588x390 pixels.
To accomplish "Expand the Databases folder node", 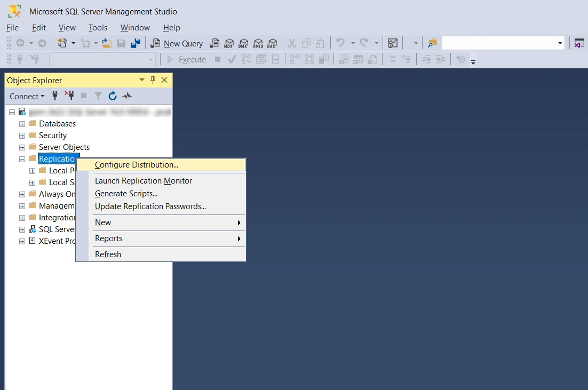I will [22, 124].
